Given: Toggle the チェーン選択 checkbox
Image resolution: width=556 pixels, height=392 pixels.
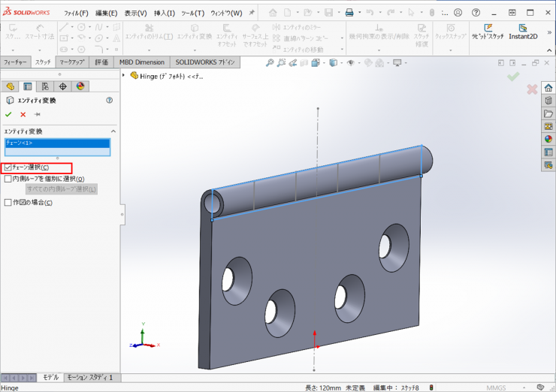Looking at the screenshot, I should (8, 167).
